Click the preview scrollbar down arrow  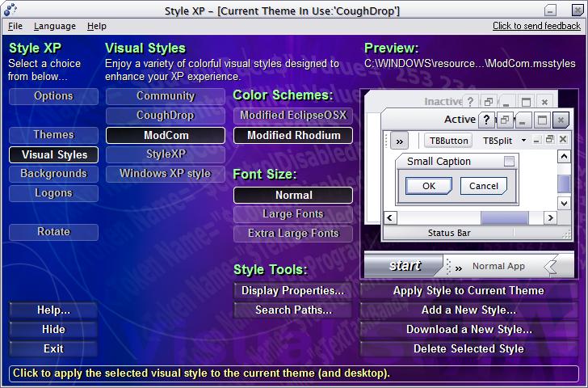(564, 204)
